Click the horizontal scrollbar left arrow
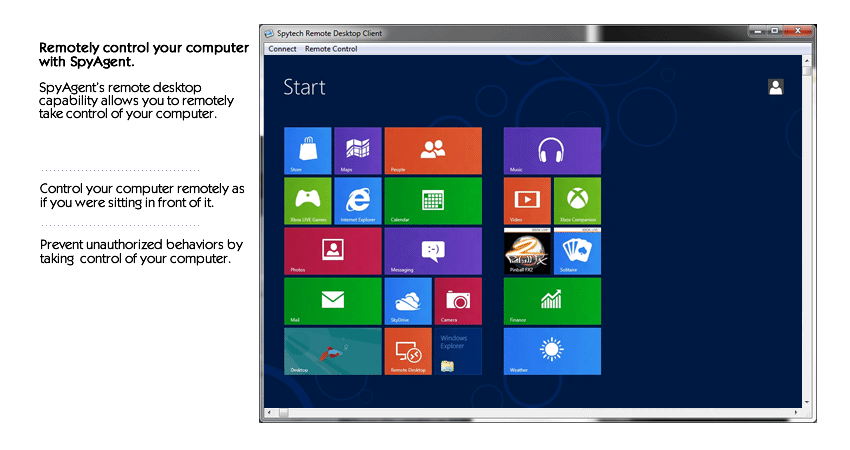The height and width of the screenshot is (450, 850). [x=268, y=412]
